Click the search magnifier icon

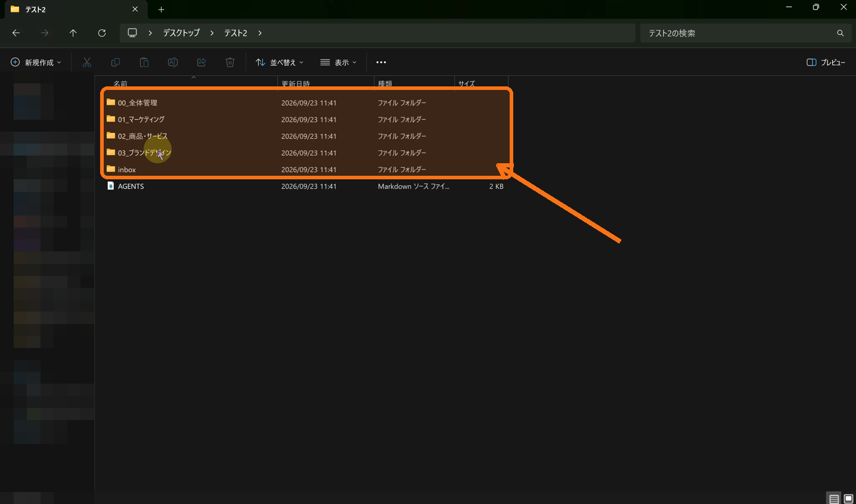[x=841, y=33]
